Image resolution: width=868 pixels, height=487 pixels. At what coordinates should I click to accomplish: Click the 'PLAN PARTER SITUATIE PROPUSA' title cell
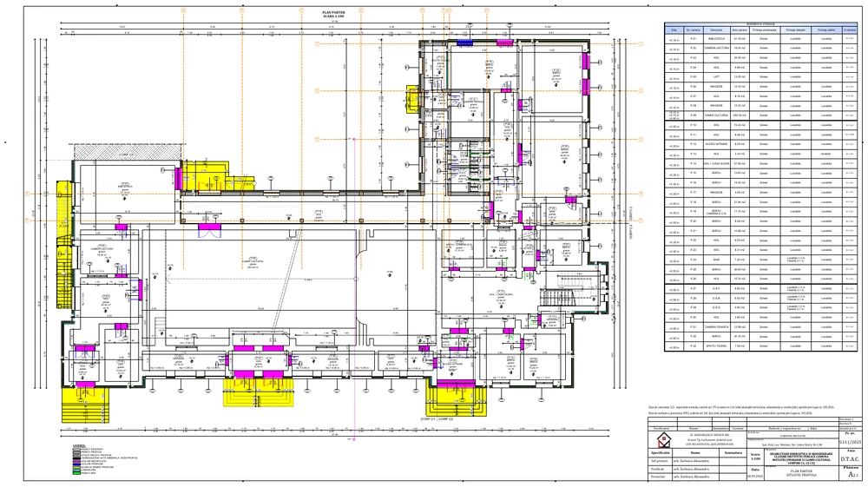tap(801, 474)
